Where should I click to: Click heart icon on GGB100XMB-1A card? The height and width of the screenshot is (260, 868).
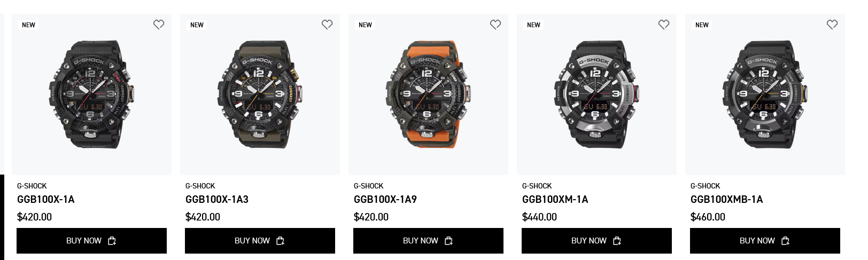[832, 25]
